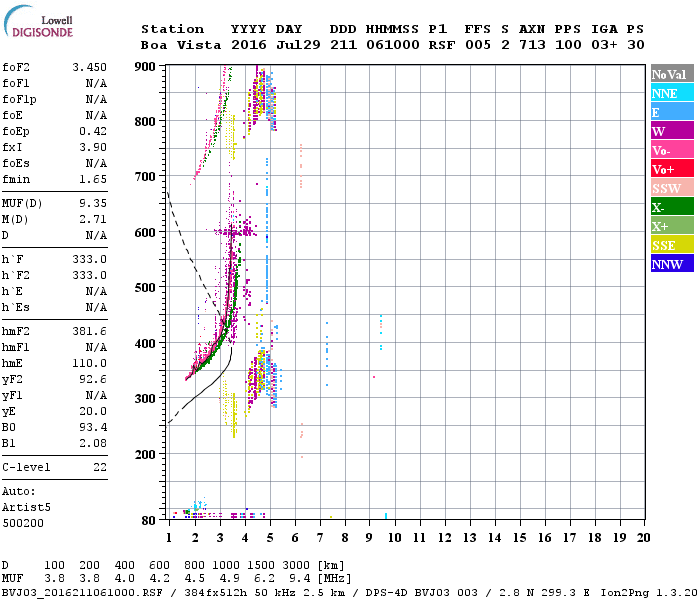Click the yE value 20.0

(93, 412)
